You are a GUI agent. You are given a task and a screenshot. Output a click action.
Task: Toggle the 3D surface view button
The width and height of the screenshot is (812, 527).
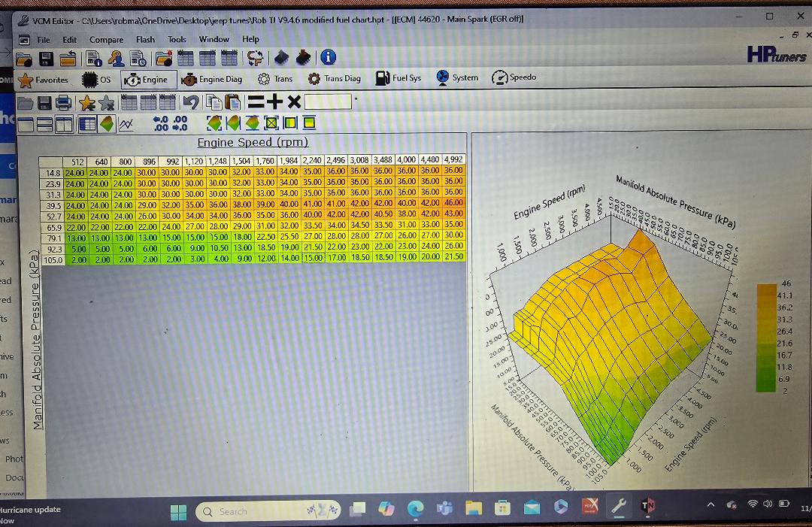(107, 124)
